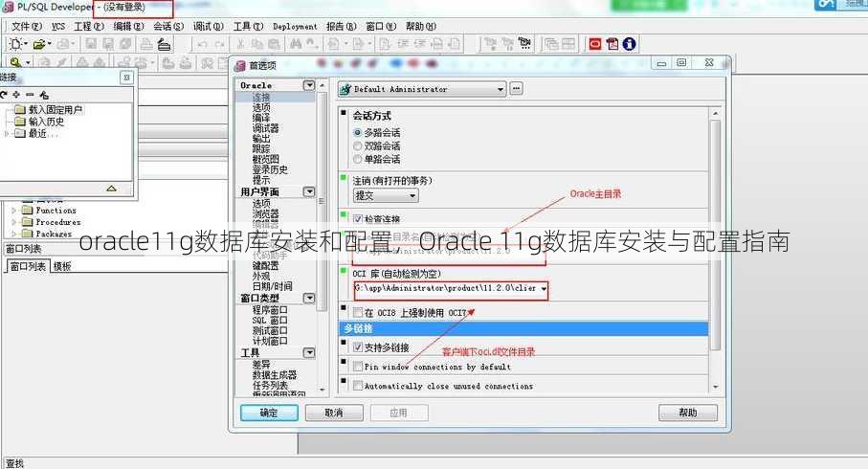This screenshot has height=469, width=868.
Task: Select 连接 in Oracle preferences list
Action: tap(261, 97)
